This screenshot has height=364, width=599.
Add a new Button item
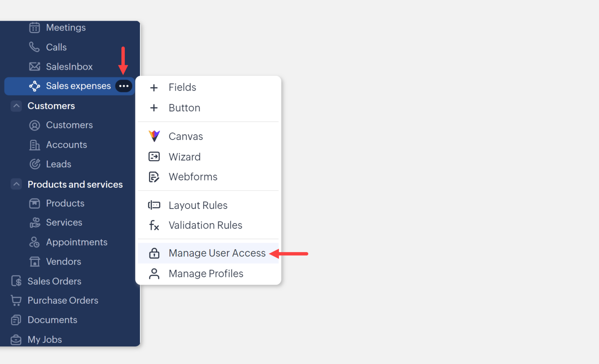(184, 108)
